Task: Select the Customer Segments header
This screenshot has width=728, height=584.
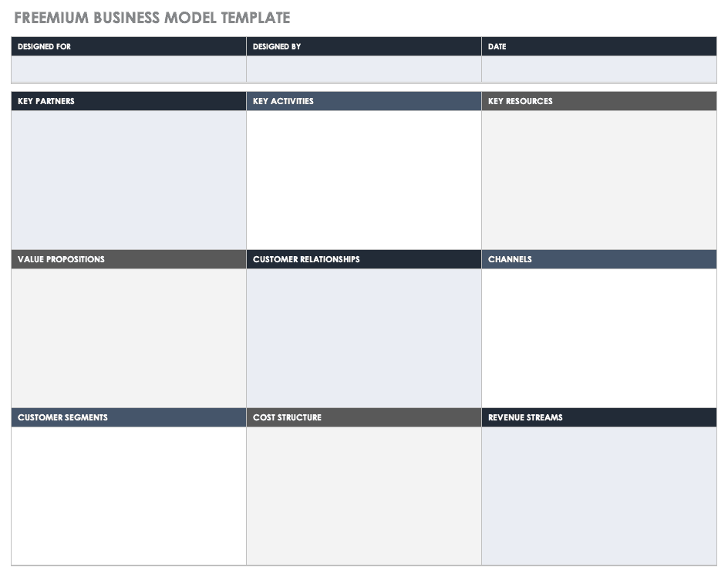Action: coord(129,417)
